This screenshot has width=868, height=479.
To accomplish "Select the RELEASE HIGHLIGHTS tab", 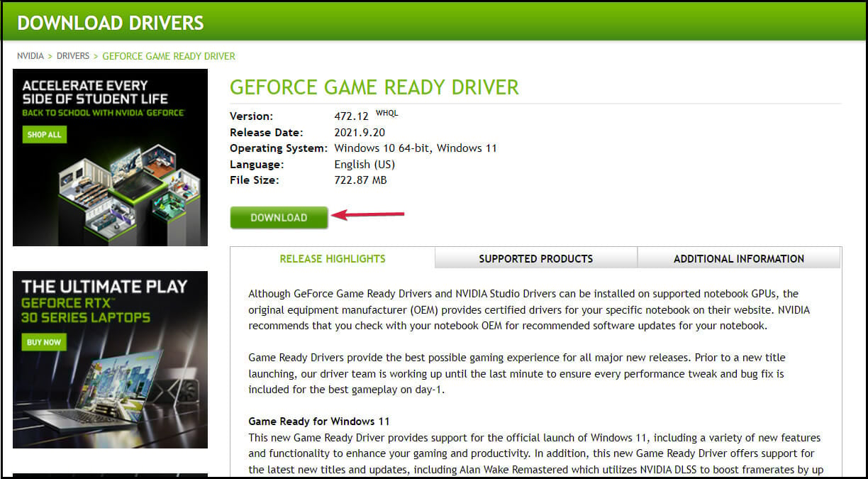I will [333, 258].
